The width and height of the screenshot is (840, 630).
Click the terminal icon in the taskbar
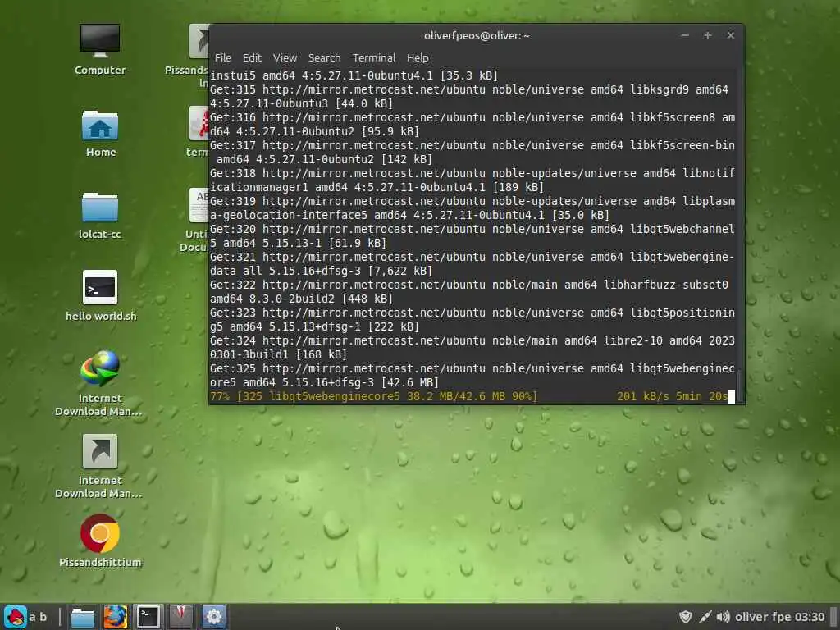point(148,617)
